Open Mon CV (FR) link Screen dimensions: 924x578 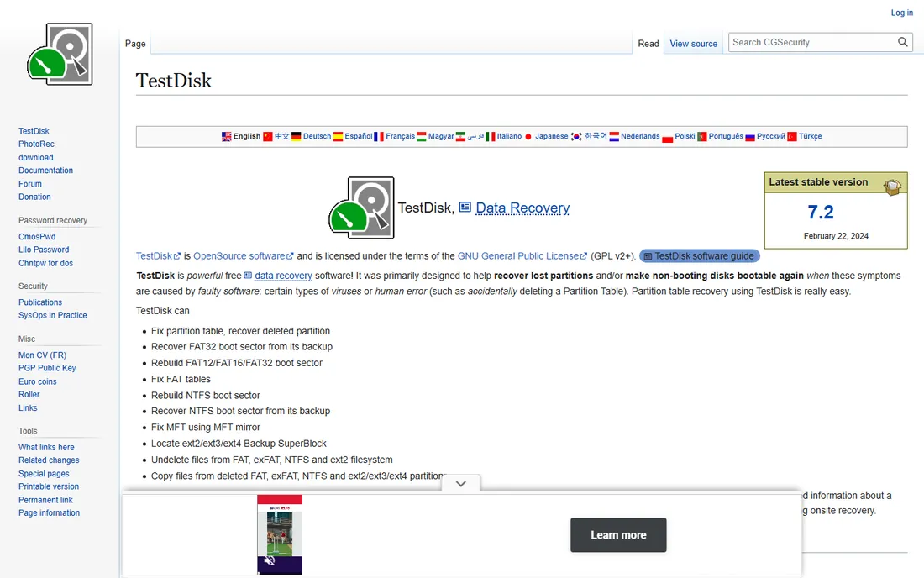[x=42, y=355]
